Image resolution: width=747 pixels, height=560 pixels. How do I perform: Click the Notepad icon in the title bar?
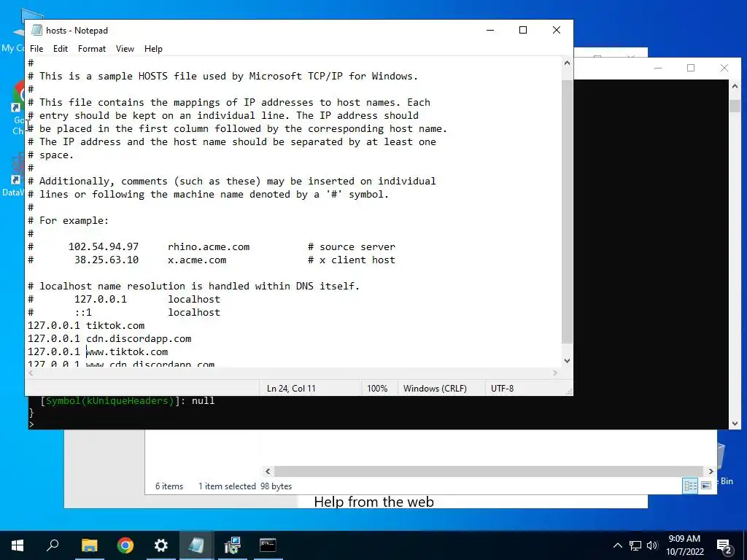[x=36, y=30]
